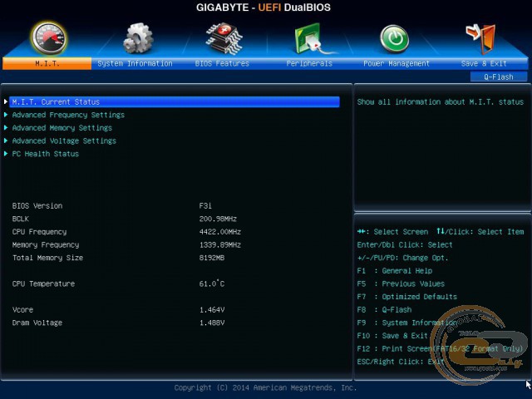Click the F8 Q-Flash hint line

click(x=384, y=310)
